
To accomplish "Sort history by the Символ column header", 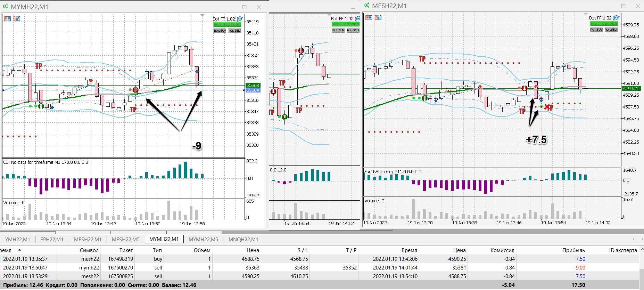I will click(x=89, y=250).
